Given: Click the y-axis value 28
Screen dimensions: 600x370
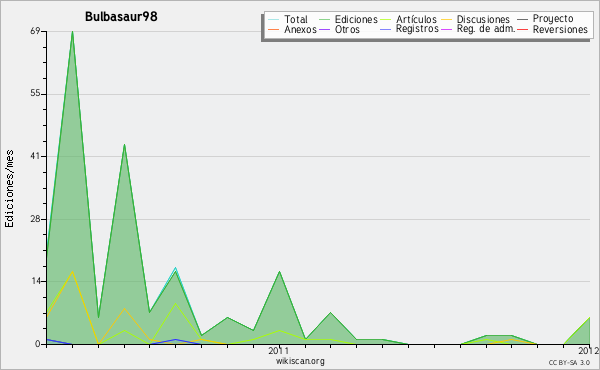Looking at the screenshot, I should 36,219.
